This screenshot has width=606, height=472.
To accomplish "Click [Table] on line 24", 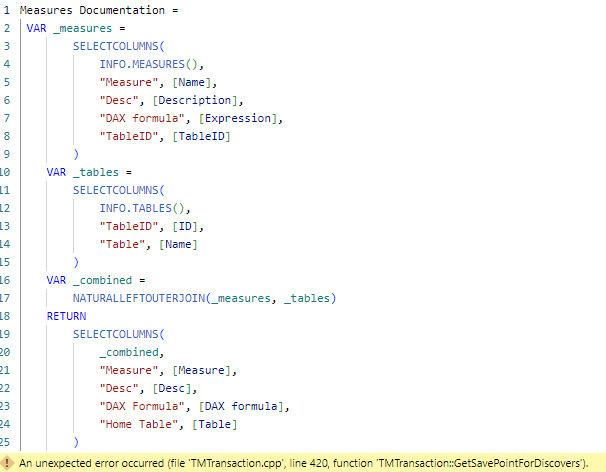I will [x=214, y=424].
